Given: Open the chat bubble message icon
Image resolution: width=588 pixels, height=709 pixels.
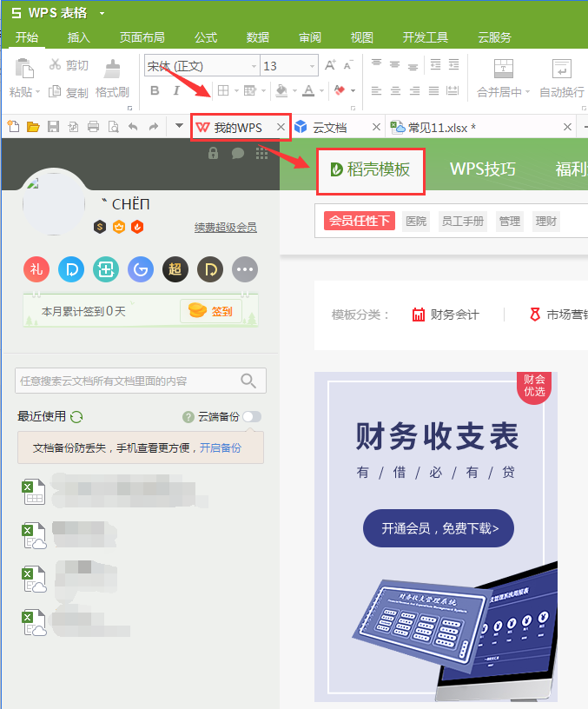Looking at the screenshot, I should [x=237, y=153].
